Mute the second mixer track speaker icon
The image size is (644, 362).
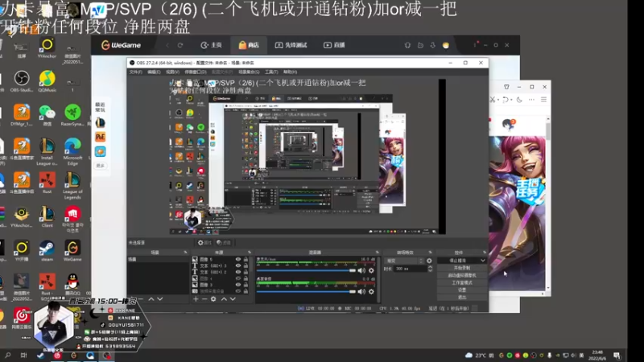361,291
